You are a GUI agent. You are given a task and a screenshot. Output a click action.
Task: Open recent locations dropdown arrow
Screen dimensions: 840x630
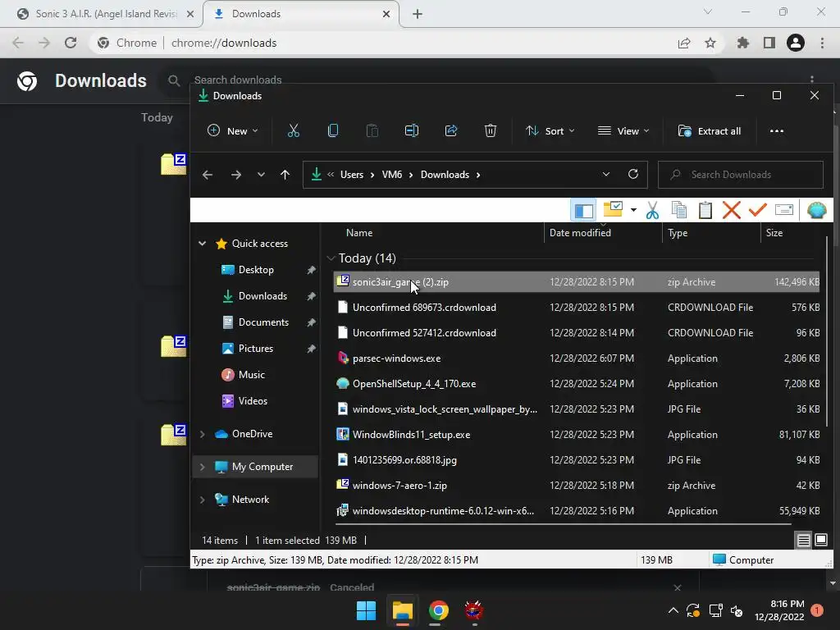[261, 175]
